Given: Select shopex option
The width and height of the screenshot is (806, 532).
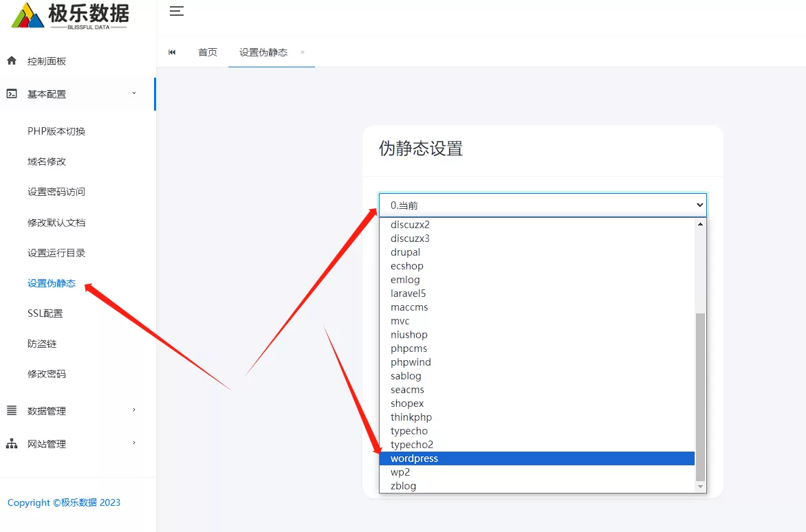Looking at the screenshot, I should pos(537,403).
